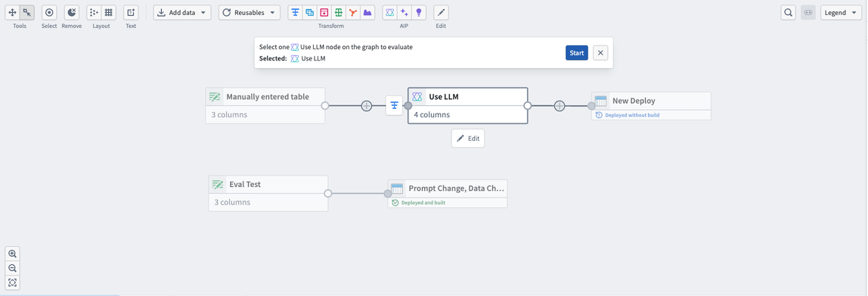This screenshot has width=868, height=296.
Task: Click the join tables transform icon
Action: point(310,12)
